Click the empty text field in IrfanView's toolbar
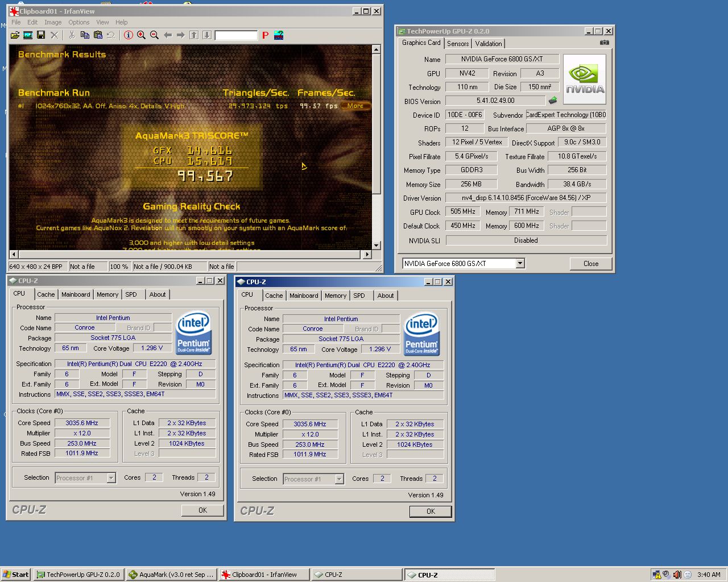The image size is (728, 582). tap(236, 35)
